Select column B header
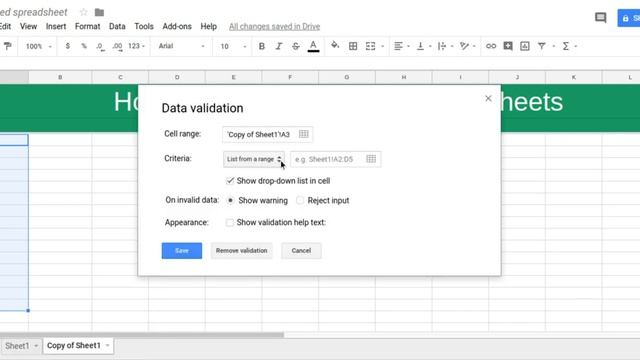The height and width of the screenshot is (360, 640). [x=60, y=77]
